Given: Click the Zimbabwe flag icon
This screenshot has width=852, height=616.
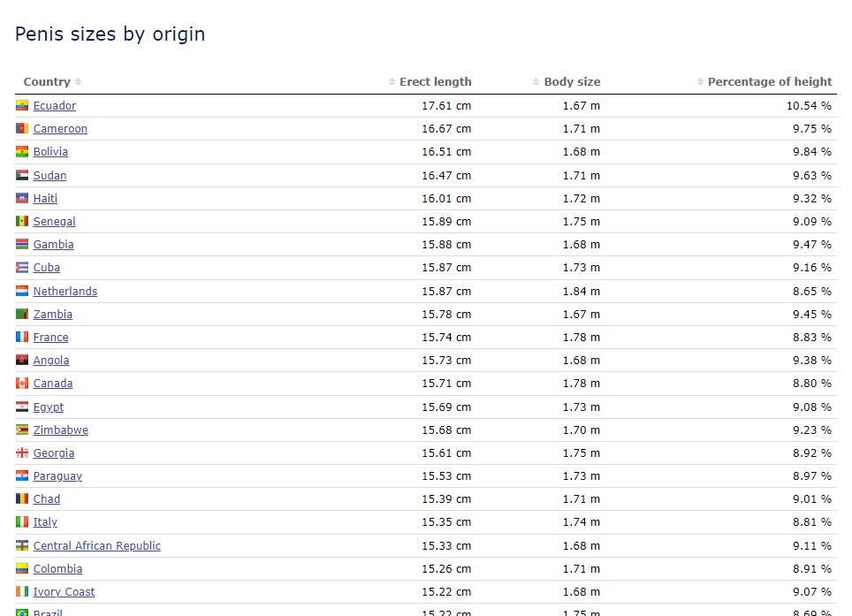Looking at the screenshot, I should pyautogui.click(x=22, y=430).
